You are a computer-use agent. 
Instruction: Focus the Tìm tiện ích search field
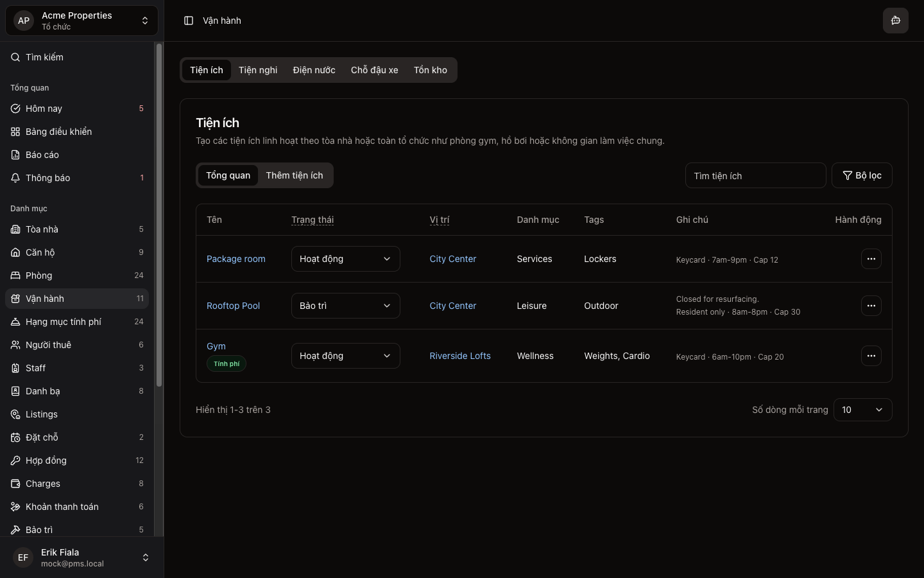click(755, 175)
